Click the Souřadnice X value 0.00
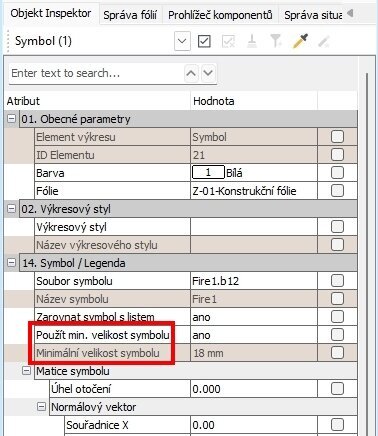Viewport: 378px width, 436px height. pyautogui.click(x=203, y=425)
